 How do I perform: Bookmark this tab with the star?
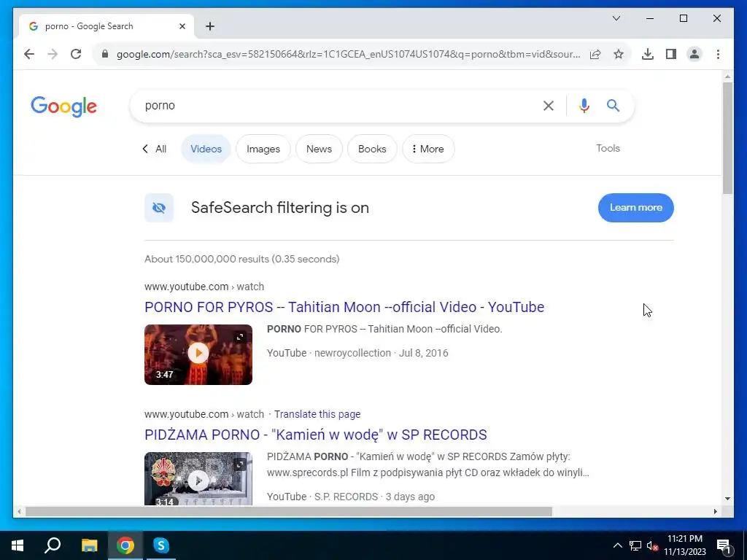(x=619, y=54)
